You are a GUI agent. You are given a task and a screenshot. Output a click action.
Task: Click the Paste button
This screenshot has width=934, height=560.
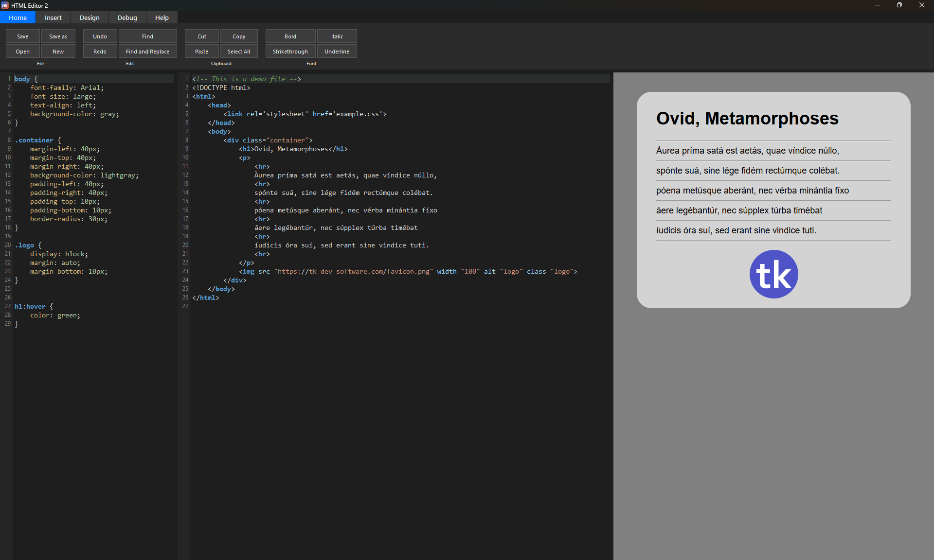201,51
